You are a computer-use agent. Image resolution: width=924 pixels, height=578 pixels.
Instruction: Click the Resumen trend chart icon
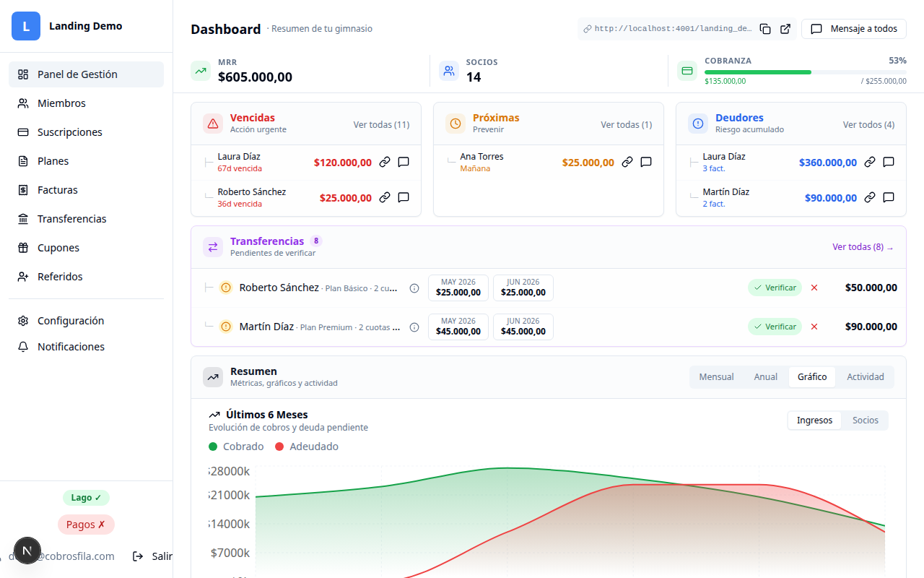point(213,377)
